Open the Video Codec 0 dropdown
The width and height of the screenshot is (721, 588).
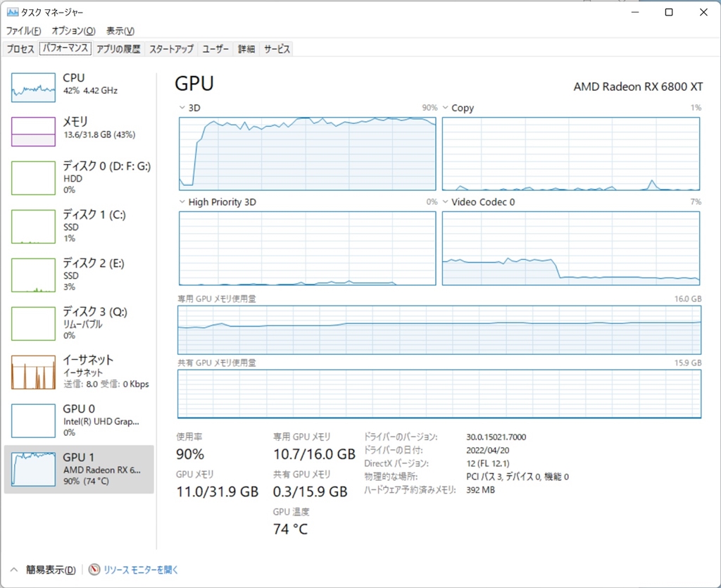(x=445, y=202)
